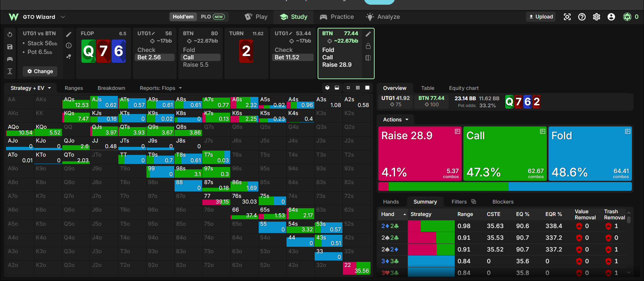This screenshot has height=281, width=644.
Task: Select the half-panel matrix view toggle
Action: click(x=337, y=88)
